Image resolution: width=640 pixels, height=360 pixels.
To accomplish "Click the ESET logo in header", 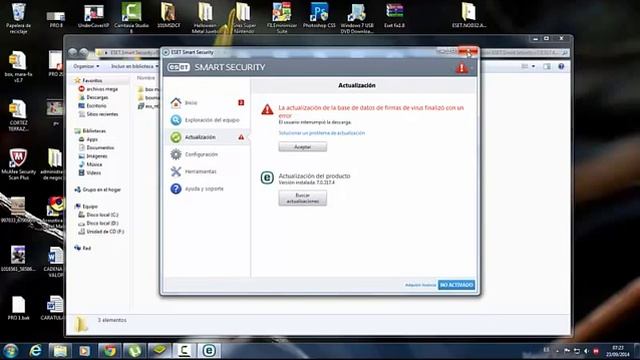I will point(178,67).
